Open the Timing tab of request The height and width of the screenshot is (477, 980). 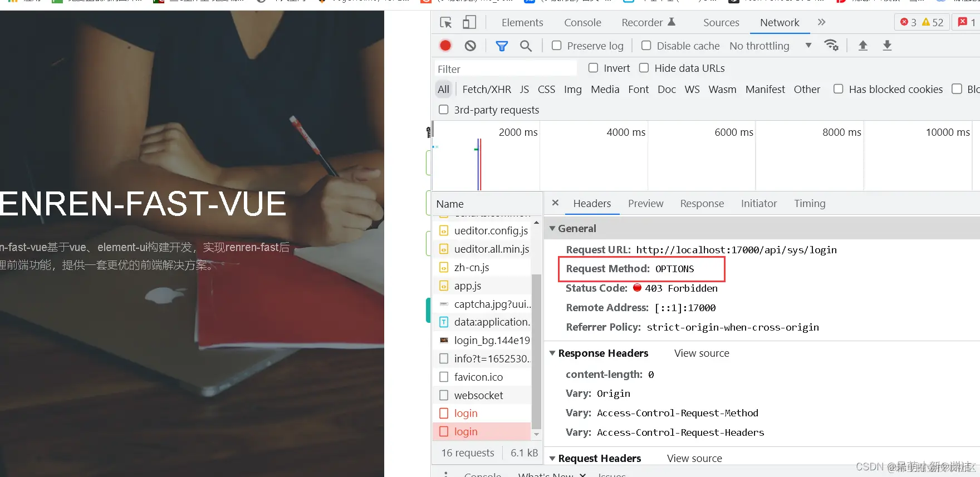[x=810, y=203]
